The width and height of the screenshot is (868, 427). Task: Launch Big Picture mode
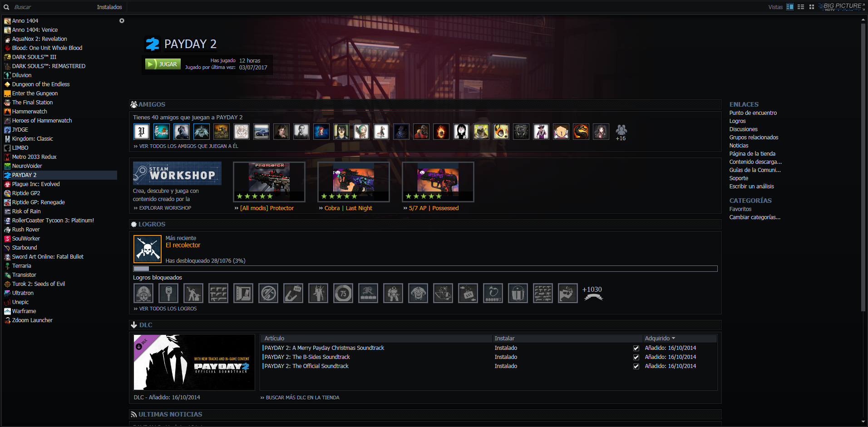pyautogui.click(x=842, y=7)
